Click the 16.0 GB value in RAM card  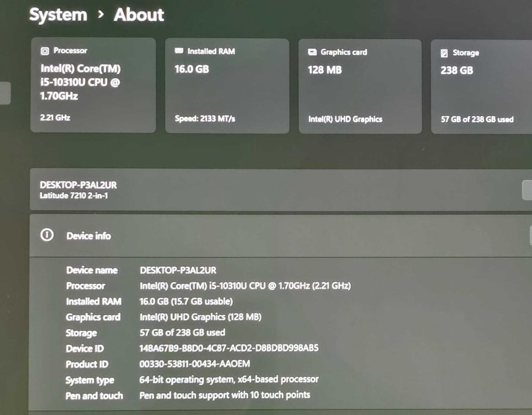[192, 69]
